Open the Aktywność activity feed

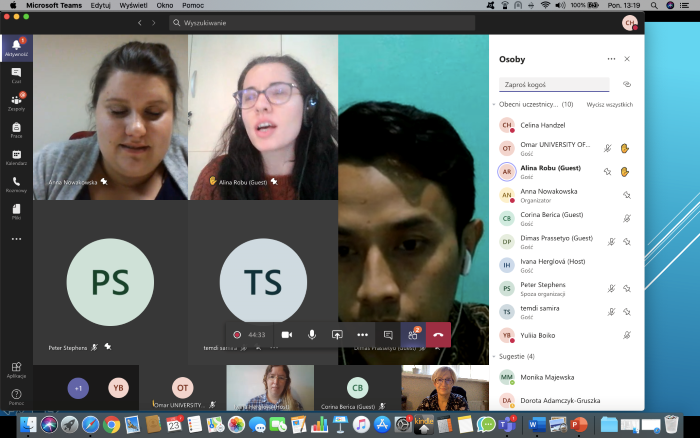click(x=16, y=47)
